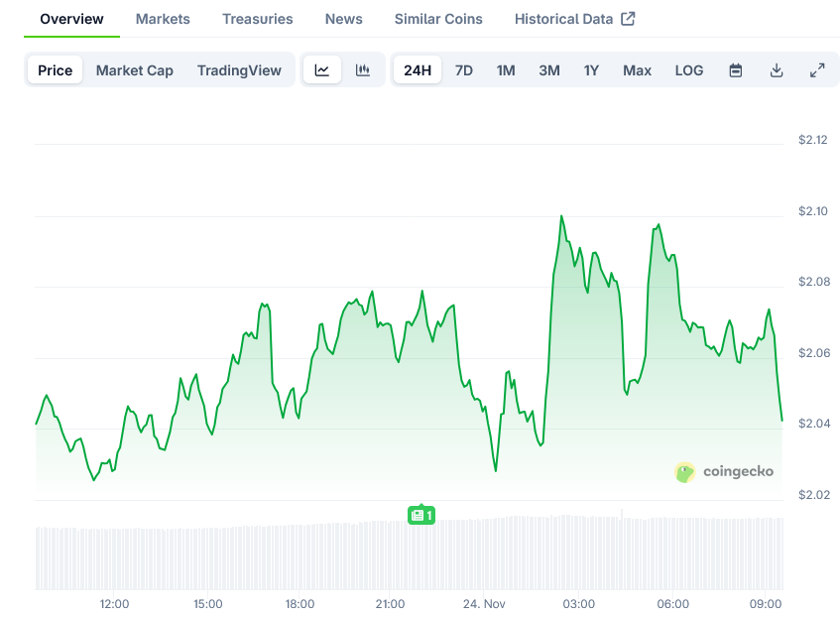
Task: Switch to candlestick chart icon
Action: click(362, 70)
